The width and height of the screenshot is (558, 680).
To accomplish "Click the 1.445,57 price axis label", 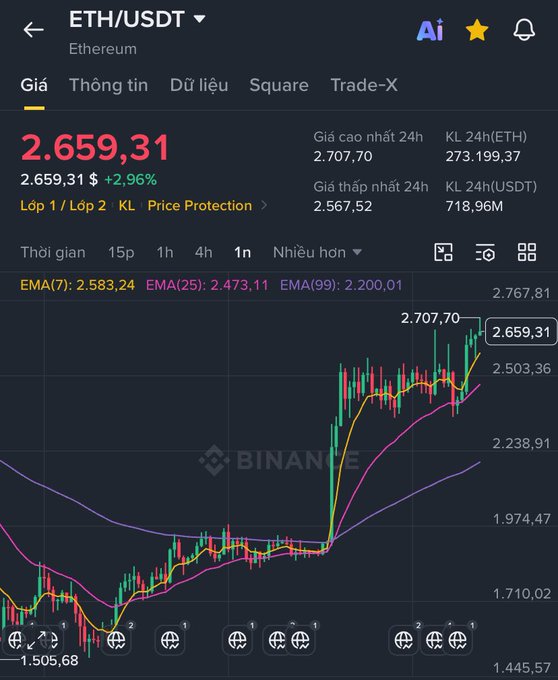I will 522,668.
